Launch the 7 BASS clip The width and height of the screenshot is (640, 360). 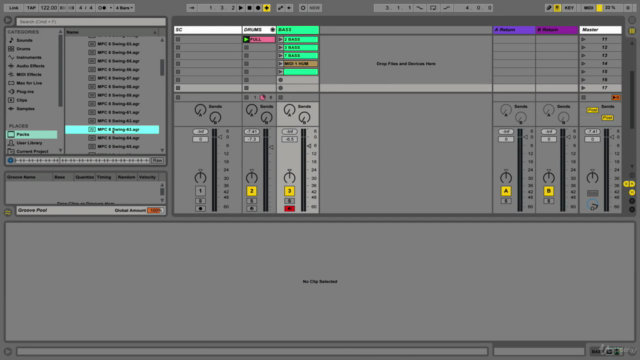click(x=280, y=56)
